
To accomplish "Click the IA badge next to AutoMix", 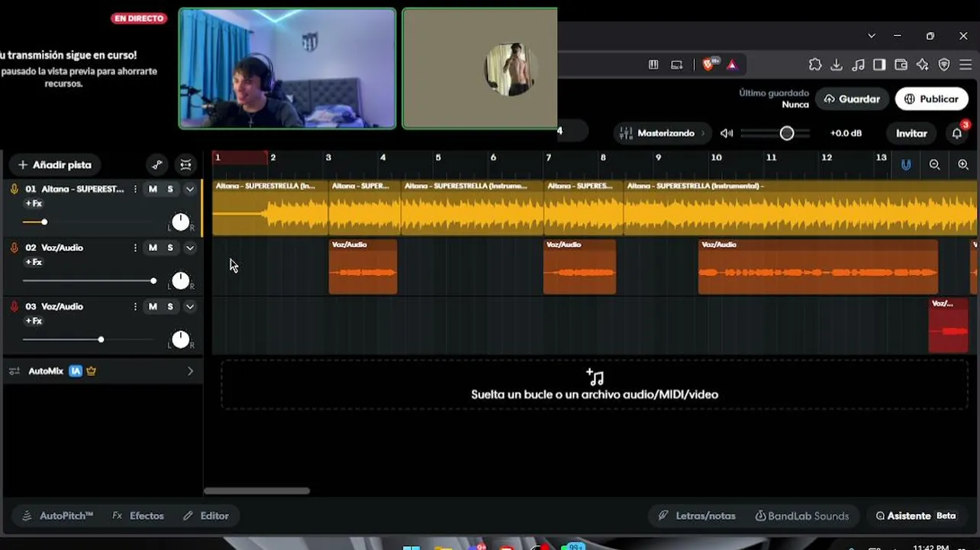I will click(x=76, y=371).
